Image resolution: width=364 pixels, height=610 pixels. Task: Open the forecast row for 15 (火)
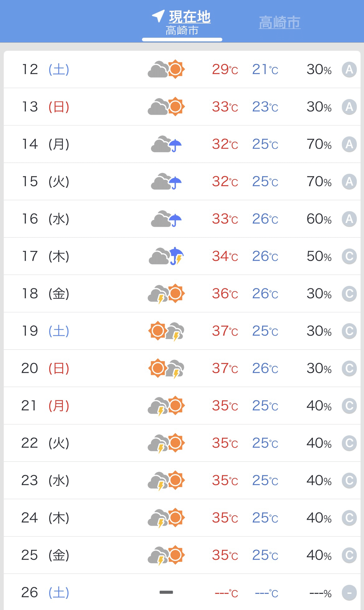pyautogui.click(x=182, y=181)
